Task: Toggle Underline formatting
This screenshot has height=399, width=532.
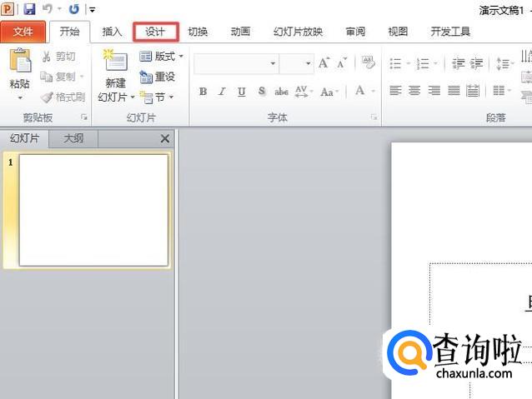Action: pos(242,92)
